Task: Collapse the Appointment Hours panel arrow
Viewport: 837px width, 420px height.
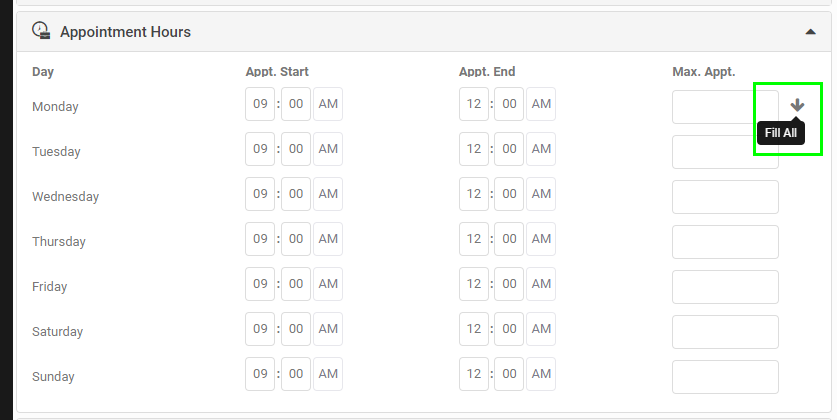Action: [x=810, y=32]
